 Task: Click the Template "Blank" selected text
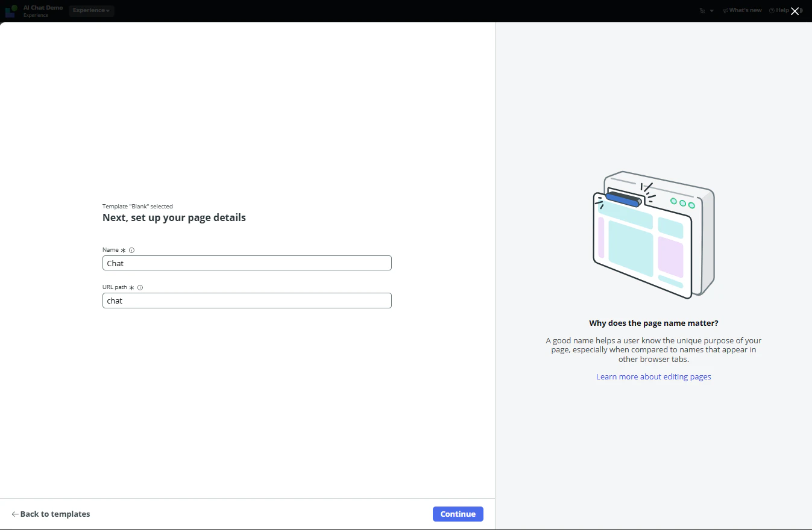coord(137,207)
